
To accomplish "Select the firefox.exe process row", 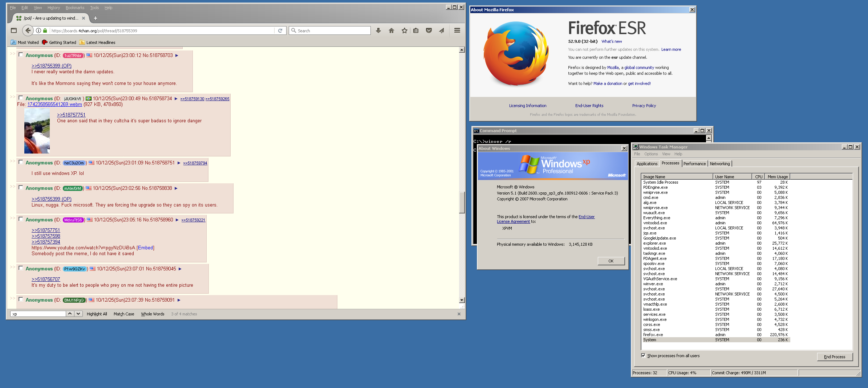I will [x=715, y=335].
